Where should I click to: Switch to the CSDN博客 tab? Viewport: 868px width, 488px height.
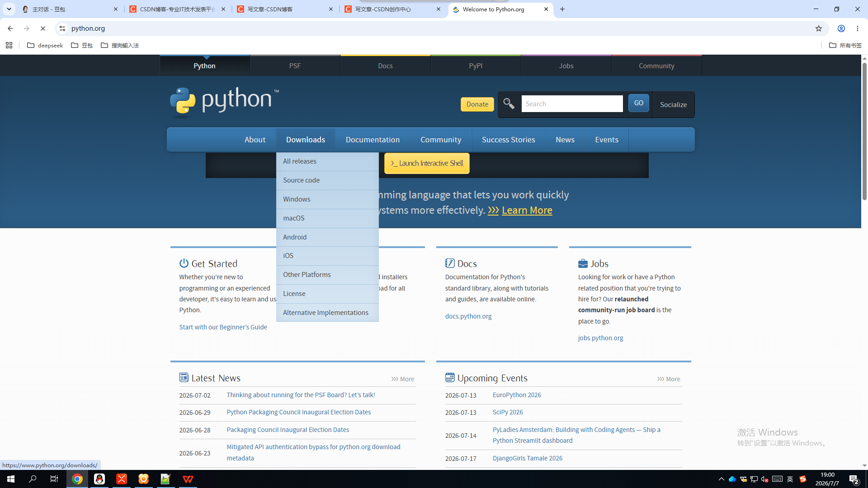(177, 9)
